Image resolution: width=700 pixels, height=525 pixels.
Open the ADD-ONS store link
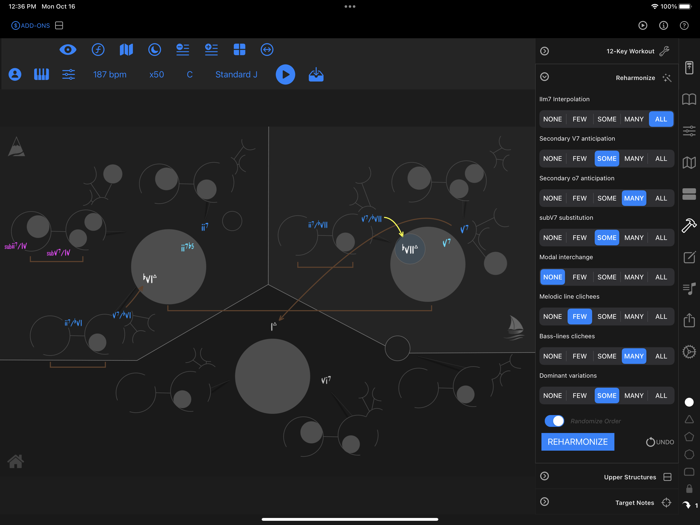click(x=31, y=25)
